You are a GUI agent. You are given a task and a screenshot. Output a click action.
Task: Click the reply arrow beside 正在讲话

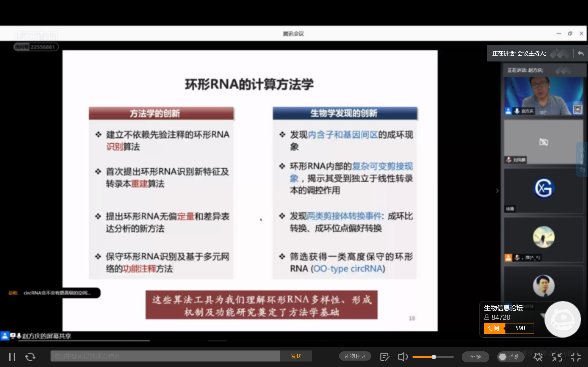pyautogui.click(x=581, y=53)
